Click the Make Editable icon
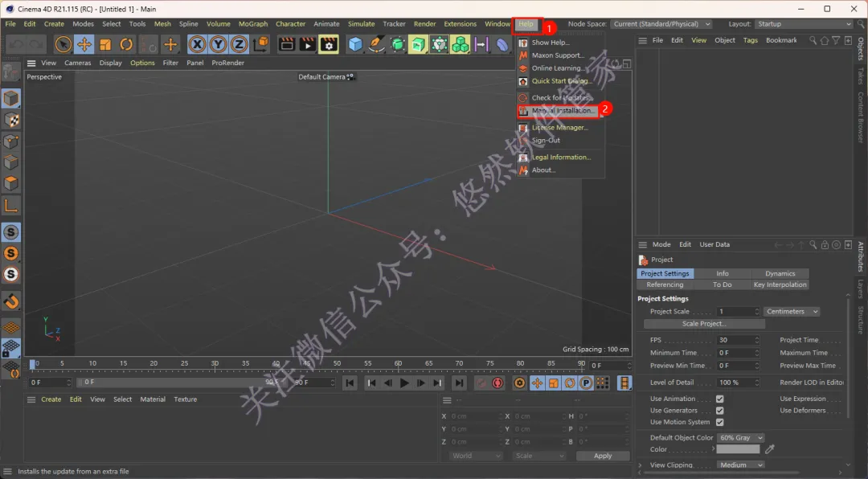The image size is (868, 479). click(10, 72)
